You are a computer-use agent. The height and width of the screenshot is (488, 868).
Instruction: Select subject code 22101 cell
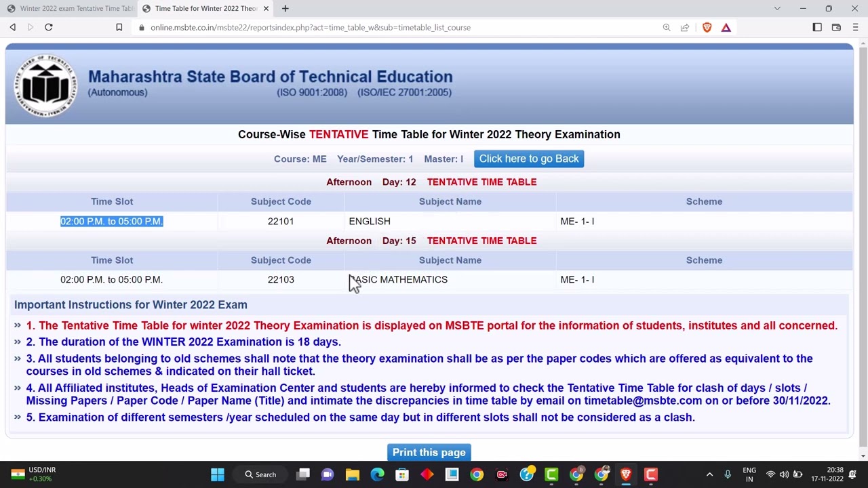(x=281, y=221)
